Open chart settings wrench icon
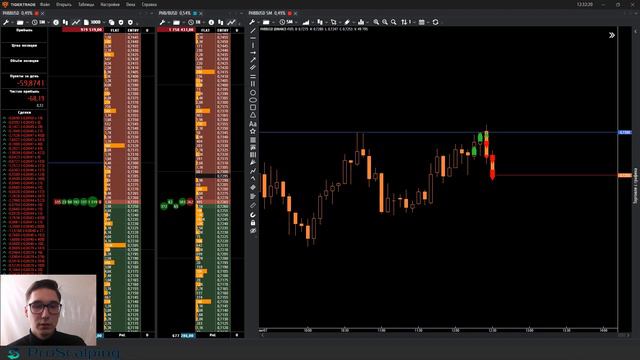The height and width of the screenshot is (360, 640). pos(252,22)
